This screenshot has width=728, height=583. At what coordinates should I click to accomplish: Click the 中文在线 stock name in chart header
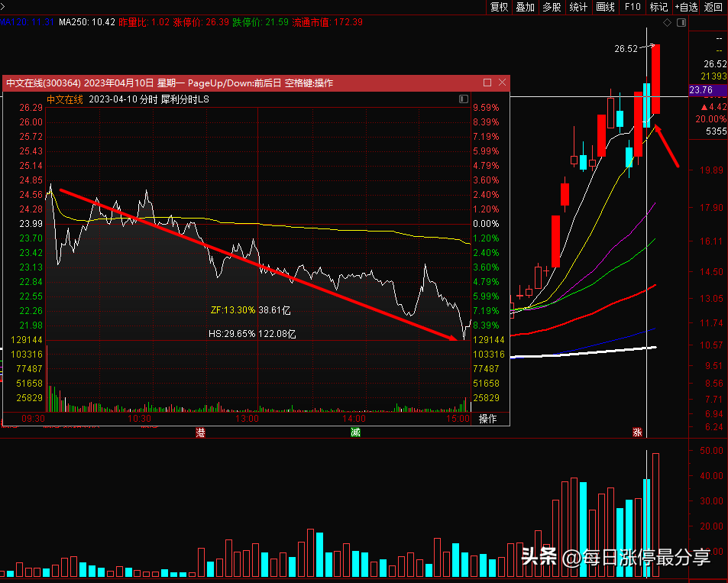(x=64, y=99)
